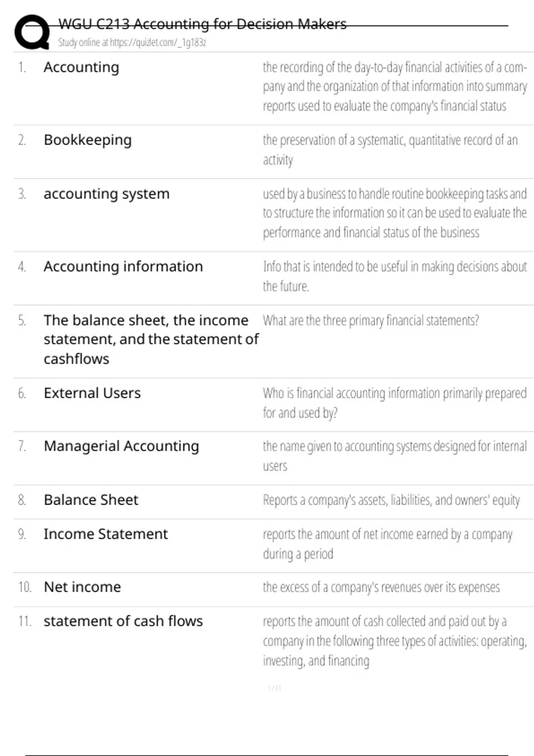
Task: Select the "Bookkeeping" term
Action: (x=88, y=140)
